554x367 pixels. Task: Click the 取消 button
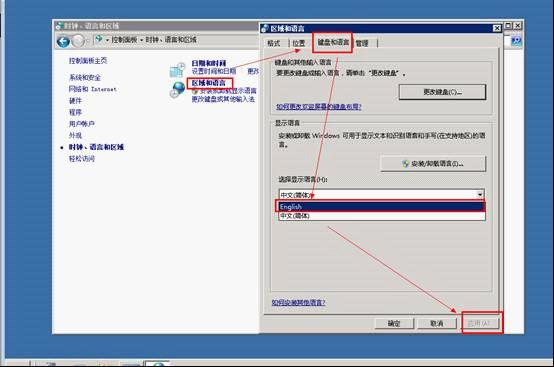point(437,323)
